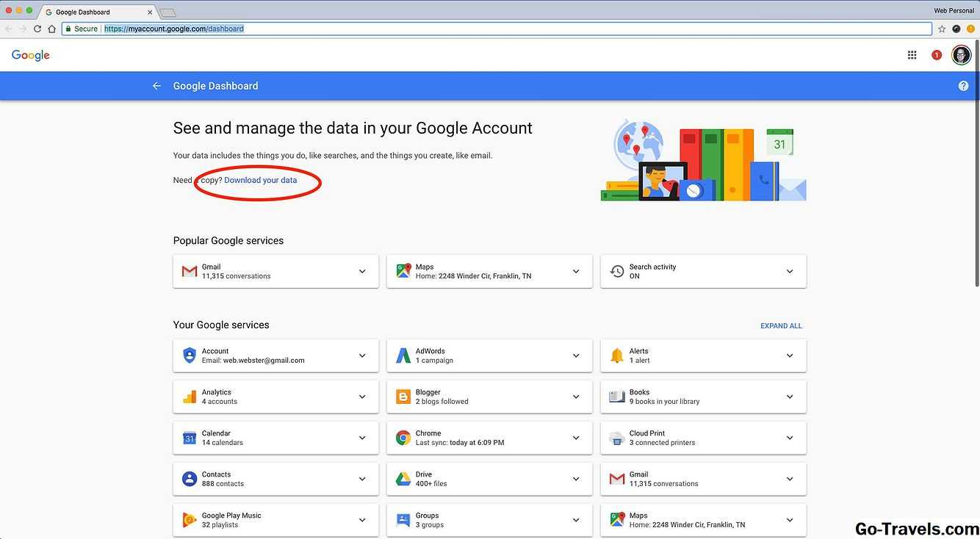The width and height of the screenshot is (980, 539).
Task: Expand the Account email card
Action: point(362,355)
